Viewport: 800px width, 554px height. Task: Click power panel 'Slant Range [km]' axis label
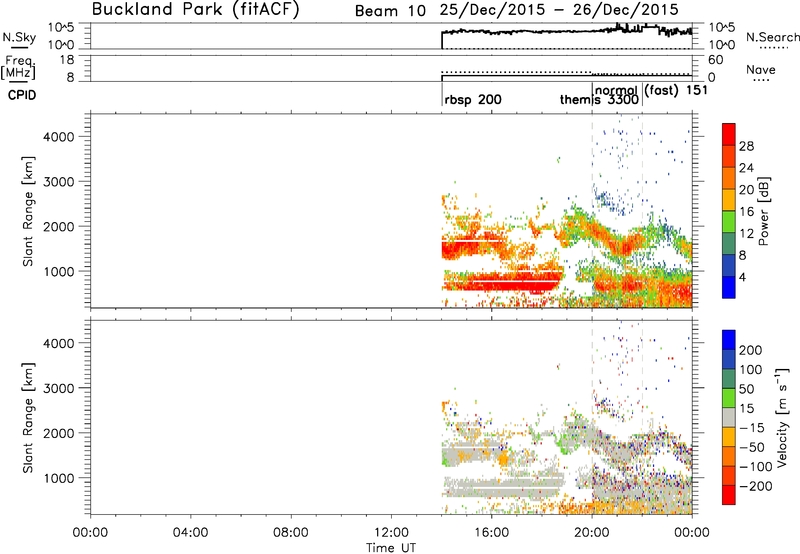[x=28, y=211]
